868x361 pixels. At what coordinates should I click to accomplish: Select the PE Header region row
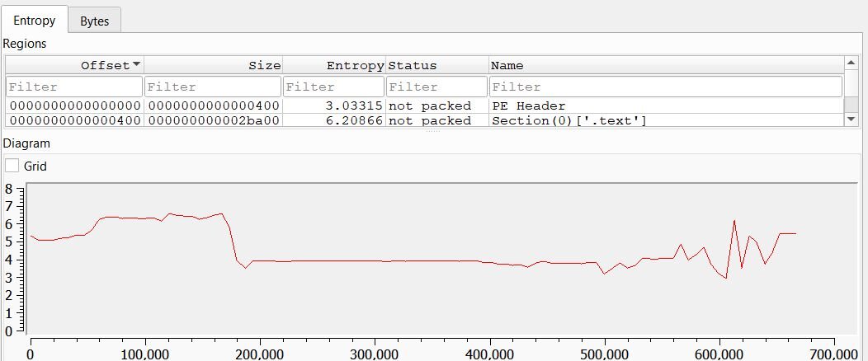[528, 105]
